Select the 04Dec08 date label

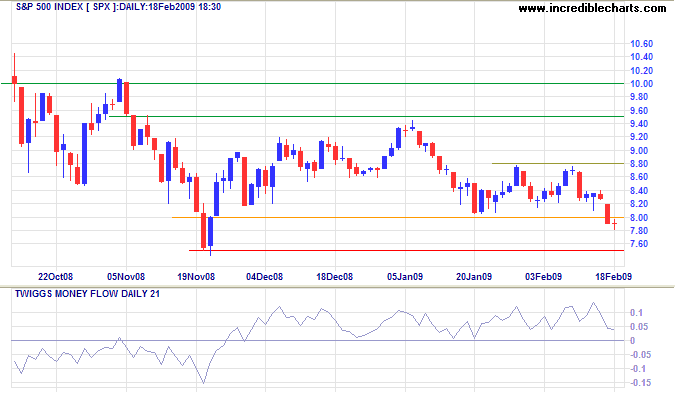coord(264,276)
